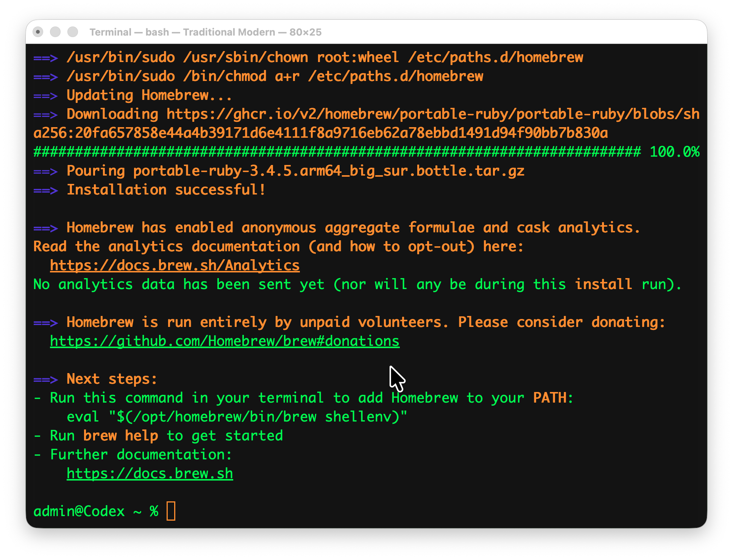Click the gray close window button
Image resolution: width=733 pixels, height=560 pixels.
38,32
